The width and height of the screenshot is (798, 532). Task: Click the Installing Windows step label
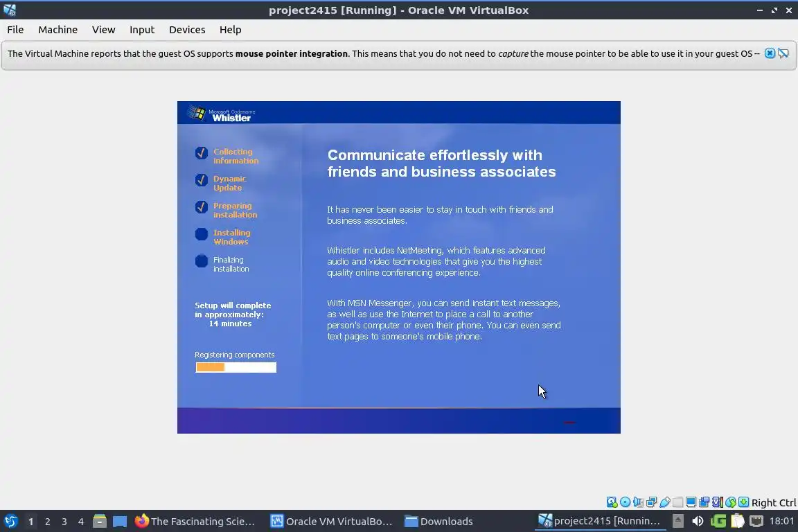coord(231,237)
